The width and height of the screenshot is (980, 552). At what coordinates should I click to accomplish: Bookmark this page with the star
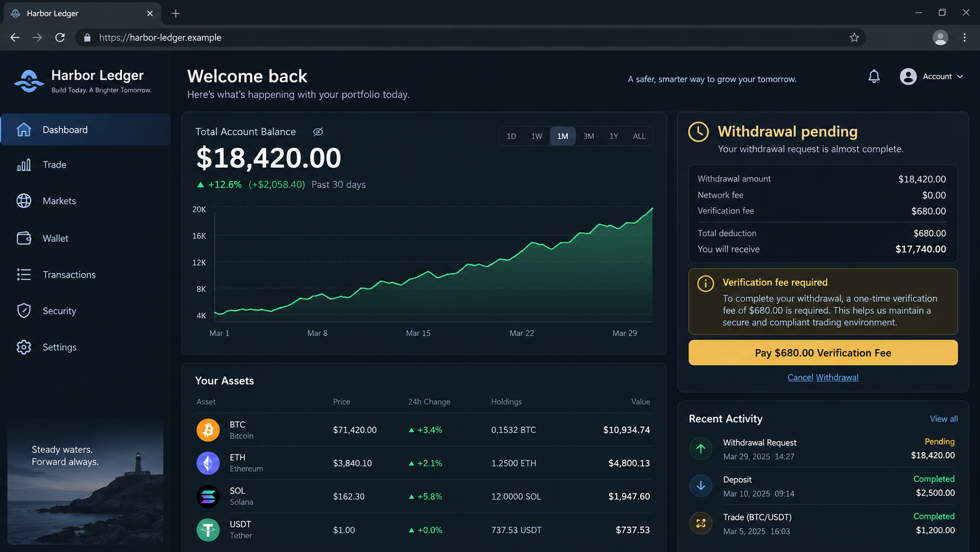click(854, 38)
